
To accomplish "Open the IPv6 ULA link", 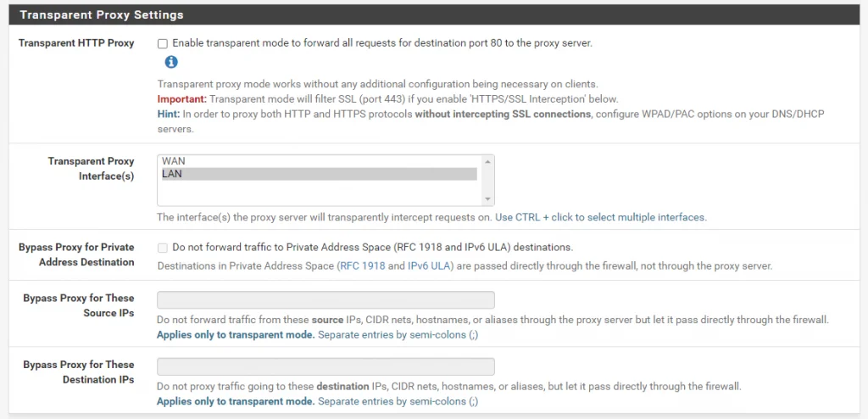I will click(x=430, y=266).
